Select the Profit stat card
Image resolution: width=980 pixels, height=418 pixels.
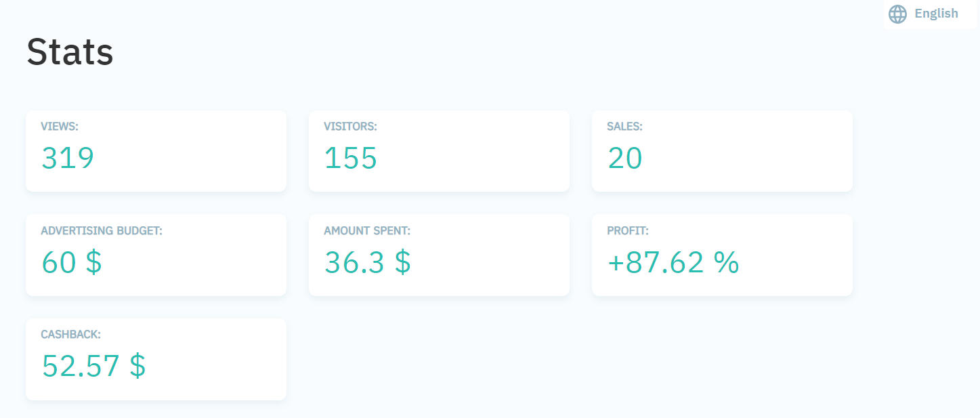click(x=722, y=255)
